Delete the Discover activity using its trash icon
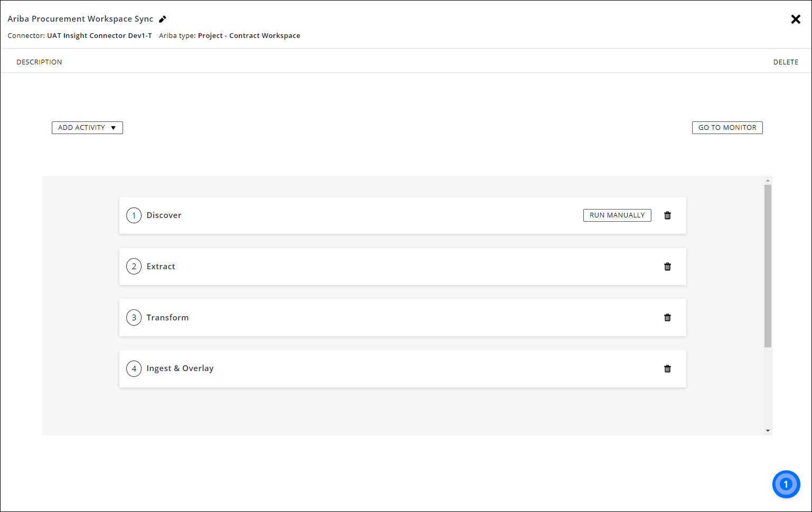Image resolution: width=812 pixels, height=512 pixels. [667, 215]
